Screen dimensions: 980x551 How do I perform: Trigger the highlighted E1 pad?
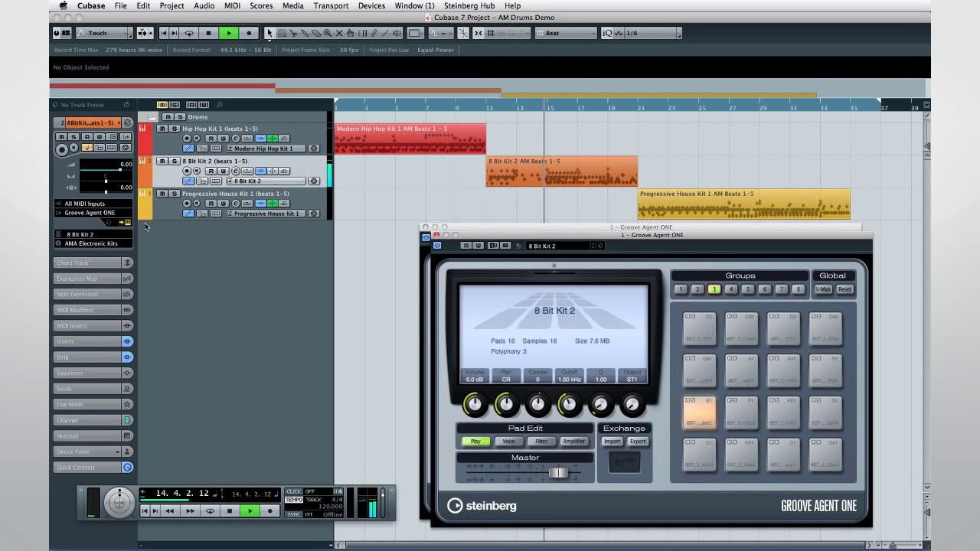pos(700,412)
